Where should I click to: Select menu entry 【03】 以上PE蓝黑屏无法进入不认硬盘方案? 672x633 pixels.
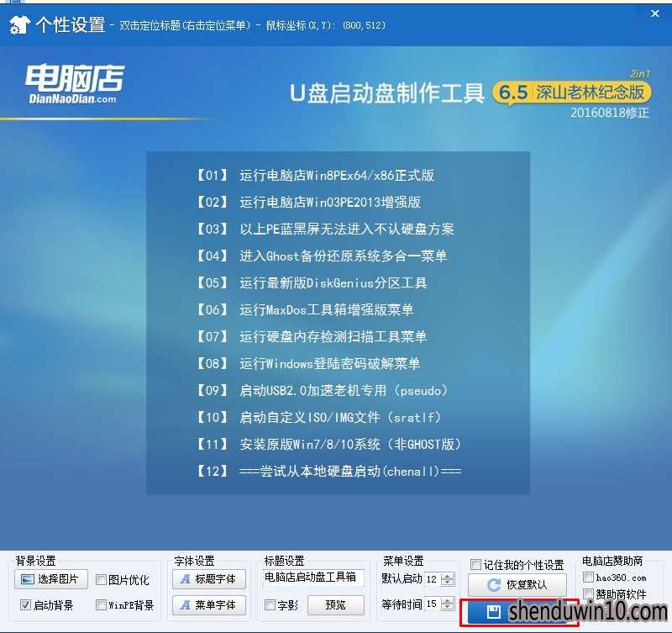tap(325, 229)
